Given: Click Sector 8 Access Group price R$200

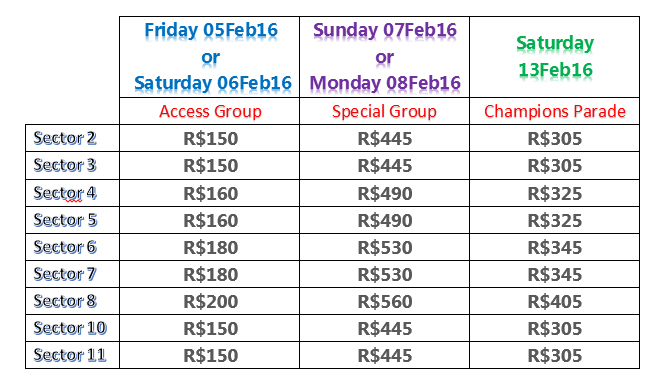Looking at the screenshot, I should click(210, 301).
